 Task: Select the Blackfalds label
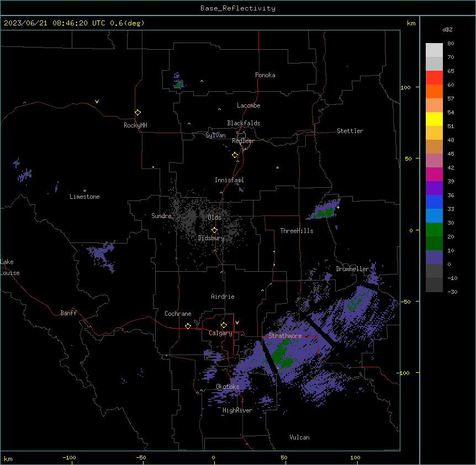244,123
